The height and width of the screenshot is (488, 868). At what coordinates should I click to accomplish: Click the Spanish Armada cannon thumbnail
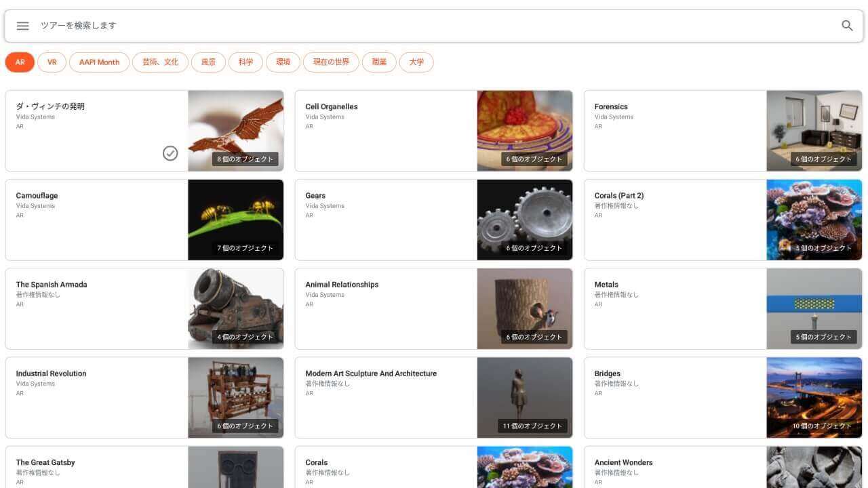(x=235, y=308)
